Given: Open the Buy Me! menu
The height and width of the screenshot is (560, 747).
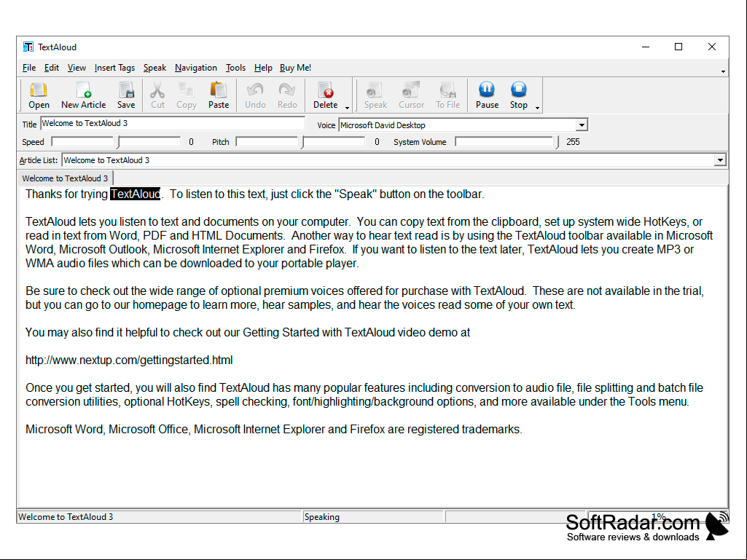Looking at the screenshot, I should [x=295, y=68].
